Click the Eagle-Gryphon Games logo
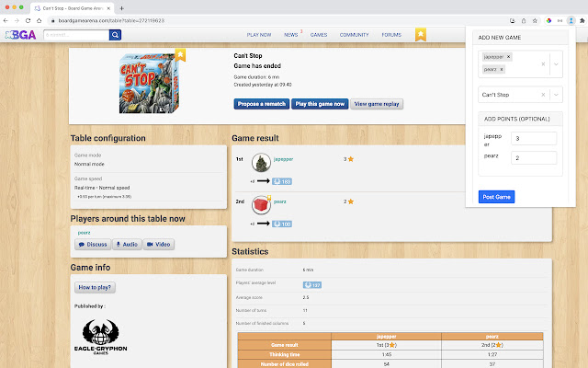Image resolution: width=588 pixels, height=368 pixels. pyautogui.click(x=100, y=337)
